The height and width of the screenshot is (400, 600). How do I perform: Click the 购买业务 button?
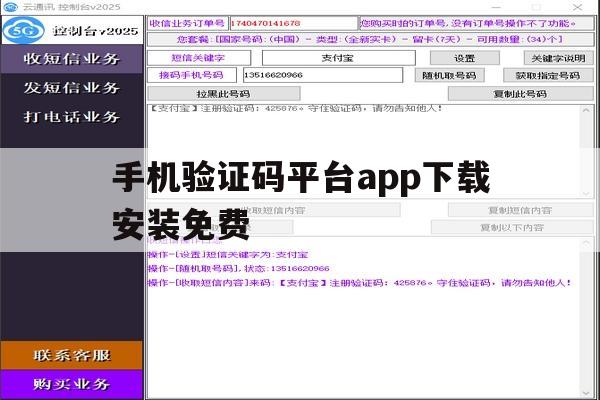coord(72,384)
